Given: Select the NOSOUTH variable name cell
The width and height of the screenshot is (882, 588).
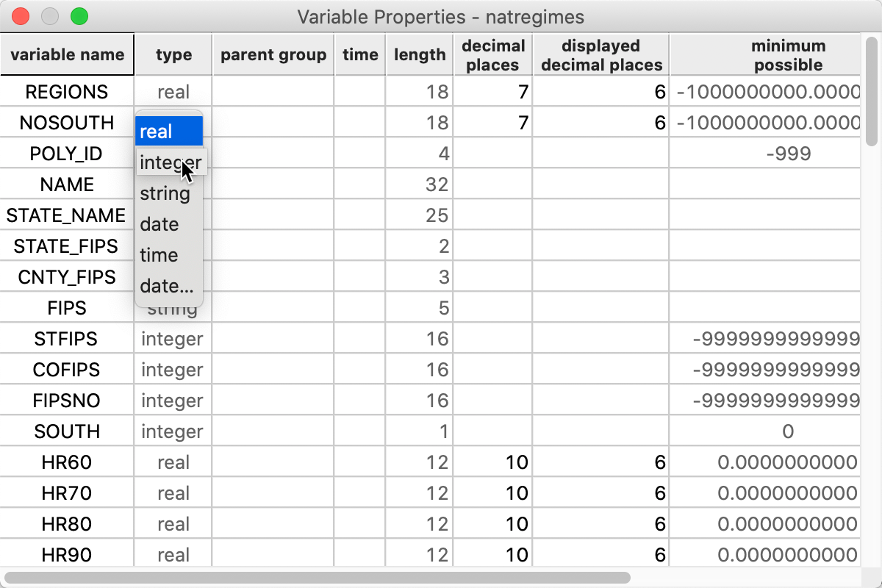Looking at the screenshot, I should (x=67, y=123).
